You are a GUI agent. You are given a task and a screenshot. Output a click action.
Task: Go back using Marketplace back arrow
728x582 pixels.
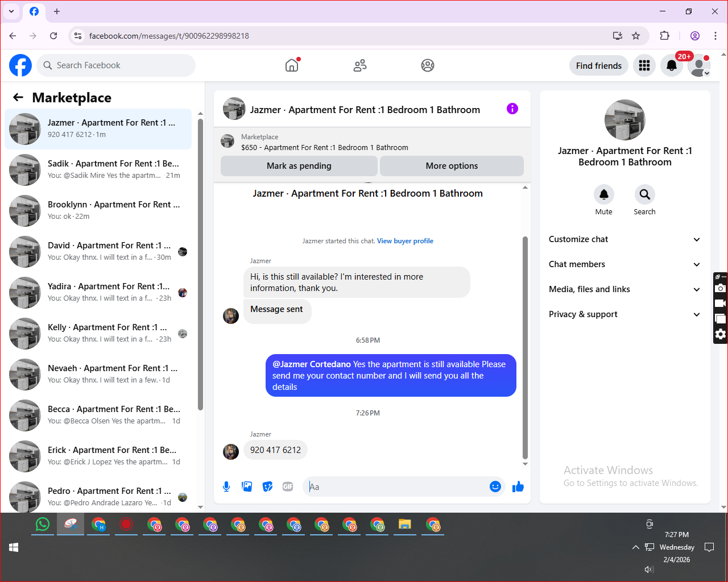point(18,97)
